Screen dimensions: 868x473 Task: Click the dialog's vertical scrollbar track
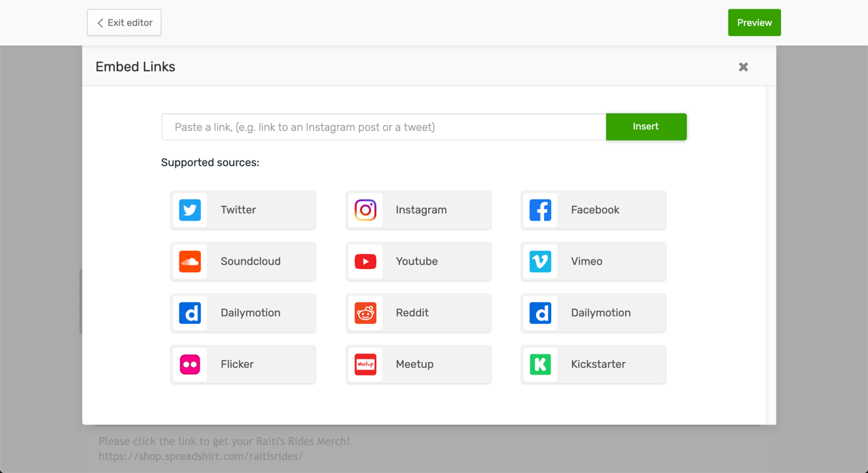point(771,255)
